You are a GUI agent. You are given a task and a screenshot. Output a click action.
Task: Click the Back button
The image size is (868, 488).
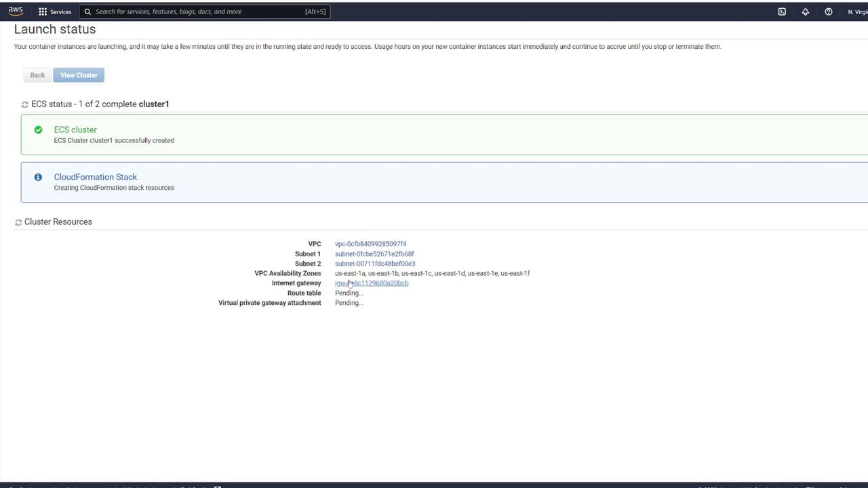tap(37, 75)
